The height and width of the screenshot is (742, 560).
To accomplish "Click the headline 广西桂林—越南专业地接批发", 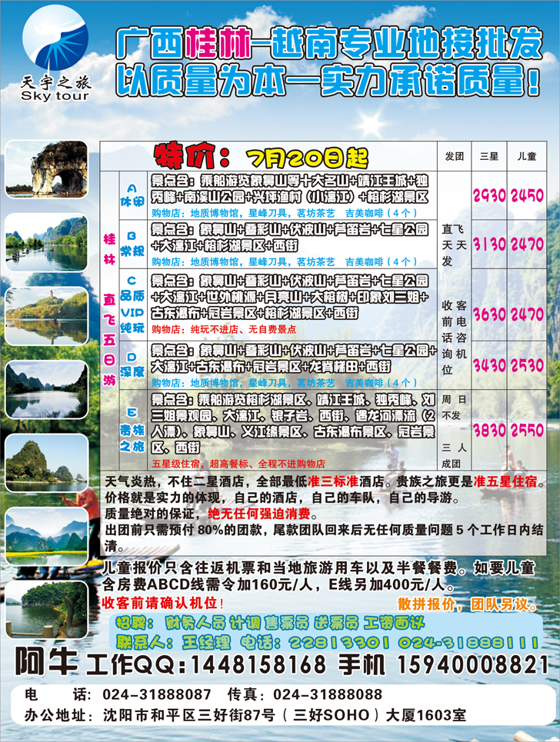I will [328, 44].
